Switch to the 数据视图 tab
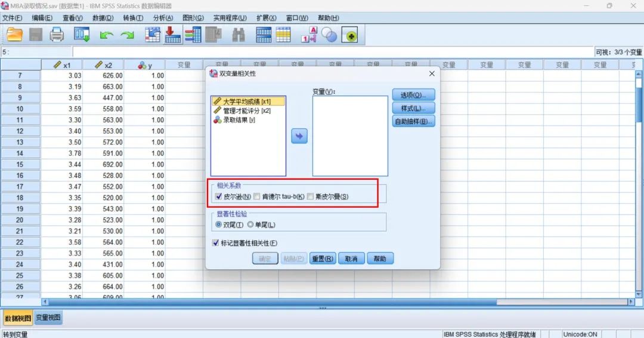Viewport: 644px width, 338px height. click(18, 318)
